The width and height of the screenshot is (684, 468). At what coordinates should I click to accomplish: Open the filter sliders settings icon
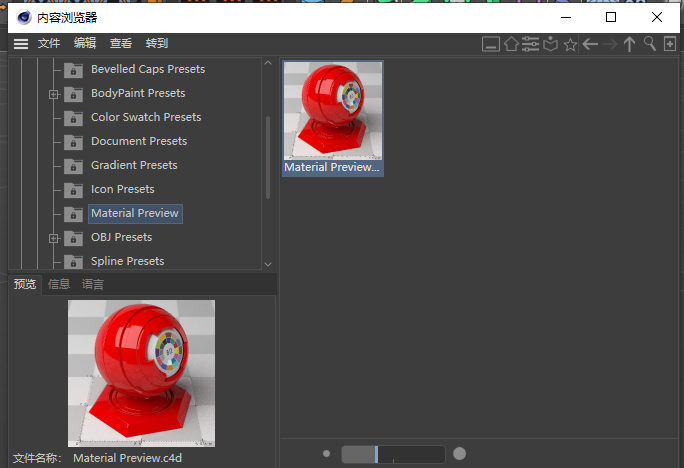[x=530, y=44]
